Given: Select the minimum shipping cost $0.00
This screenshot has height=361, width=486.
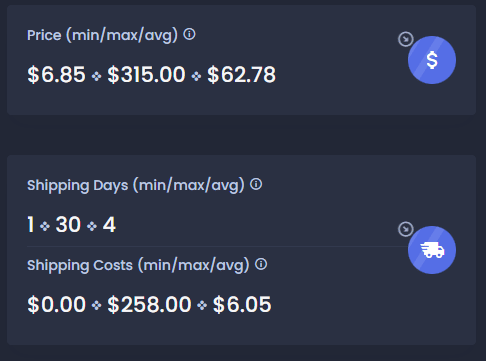Looking at the screenshot, I should [56, 304].
